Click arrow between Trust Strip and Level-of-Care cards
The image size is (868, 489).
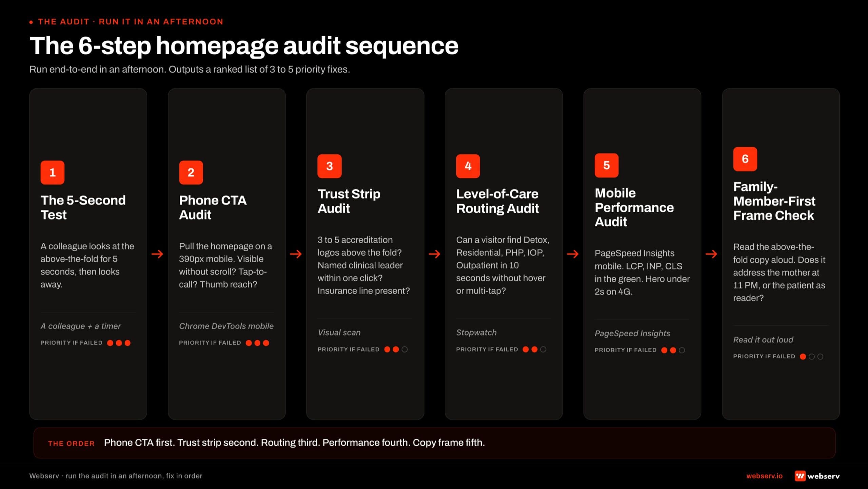434,254
